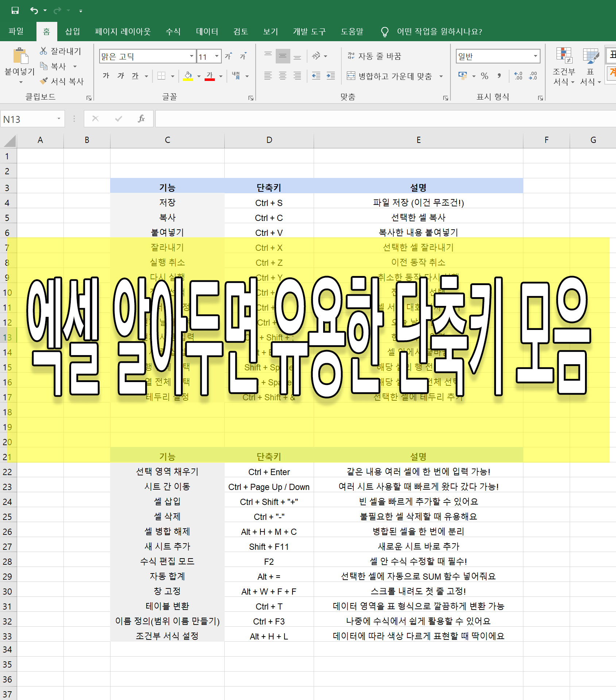Click the text orientation icon
Viewport: 616px width, 700px height.
point(316,56)
